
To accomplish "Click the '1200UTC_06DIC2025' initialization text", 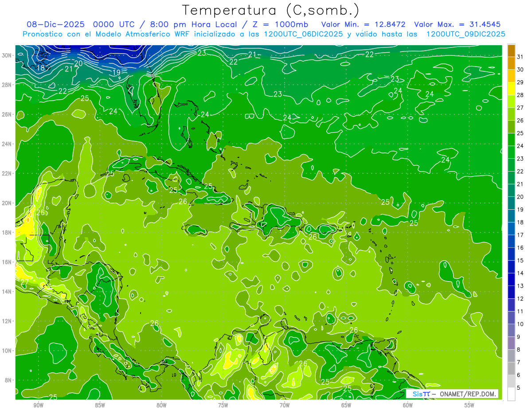I will (x=304, y=34).
